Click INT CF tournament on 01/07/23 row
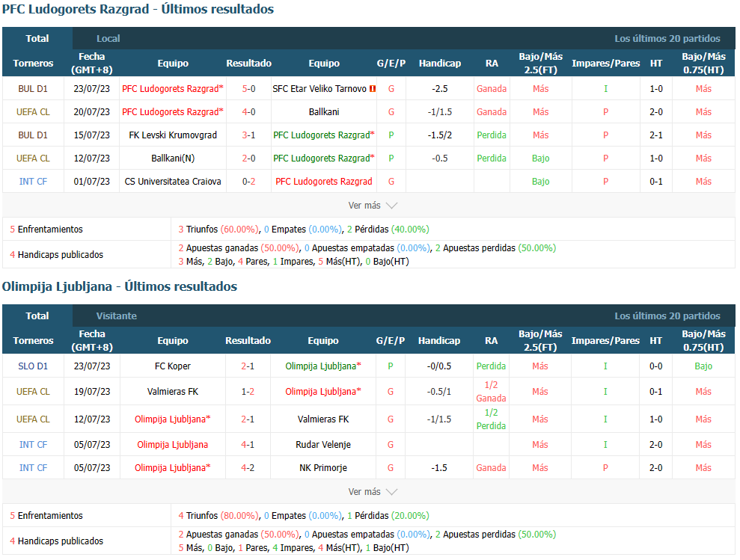 coord(33,181)
